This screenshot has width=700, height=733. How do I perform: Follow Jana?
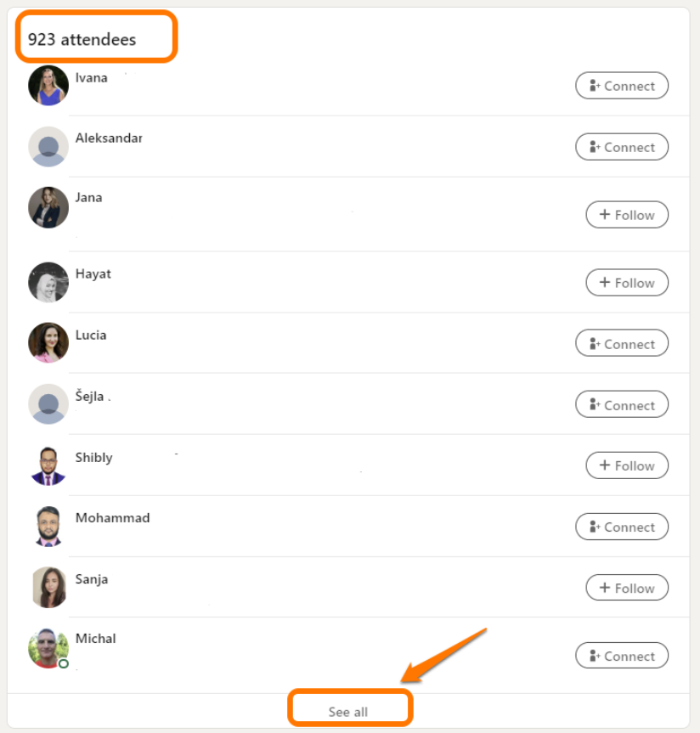pyautogui.click(x=627, y=215)
